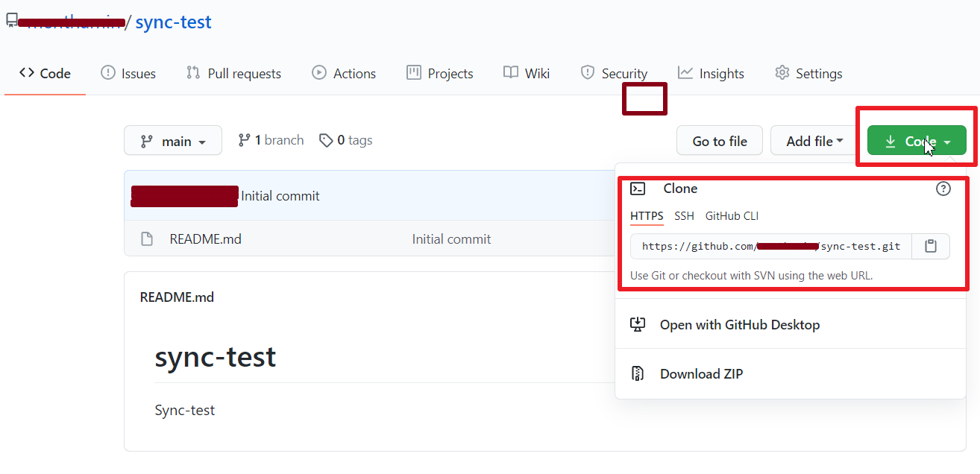Click the Go to file button
This screenshot has height=474, width=980.
pos(720,141)
